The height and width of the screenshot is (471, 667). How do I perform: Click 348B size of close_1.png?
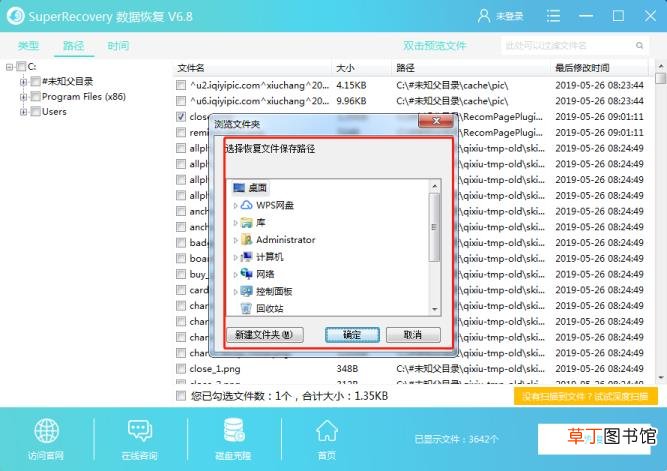(x=347, y=368)
